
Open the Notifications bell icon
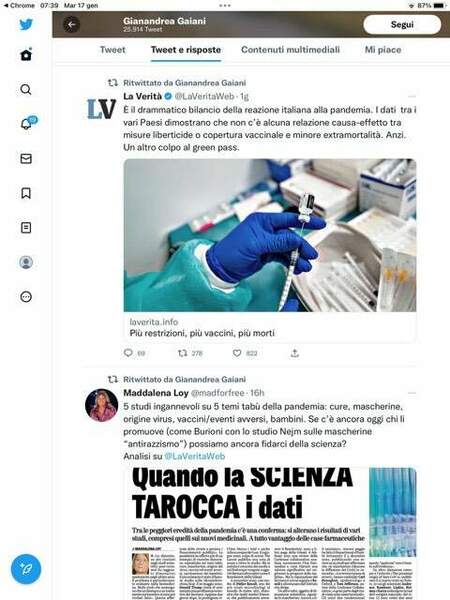pyautogui.click(x=27, y=123)
